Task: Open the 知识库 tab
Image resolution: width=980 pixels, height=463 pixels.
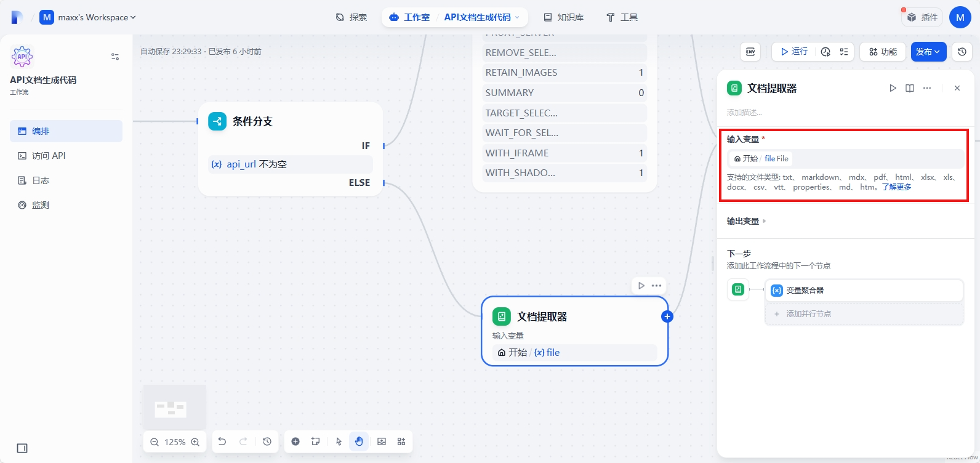Action: (563, 17)
